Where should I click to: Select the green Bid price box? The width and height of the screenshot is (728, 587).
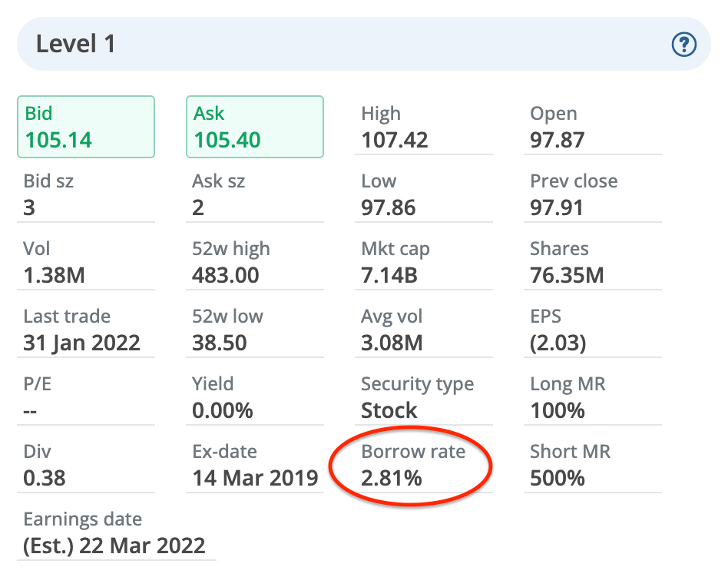point(85,126)
